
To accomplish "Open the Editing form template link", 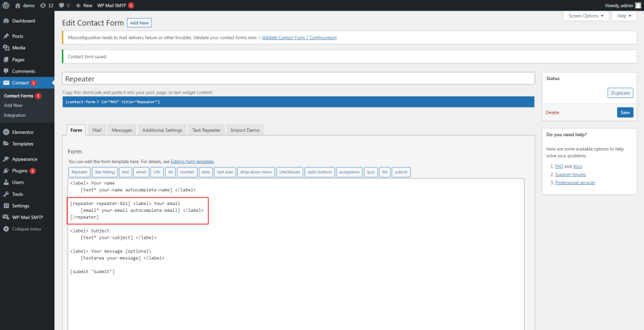I will [192, 161].
